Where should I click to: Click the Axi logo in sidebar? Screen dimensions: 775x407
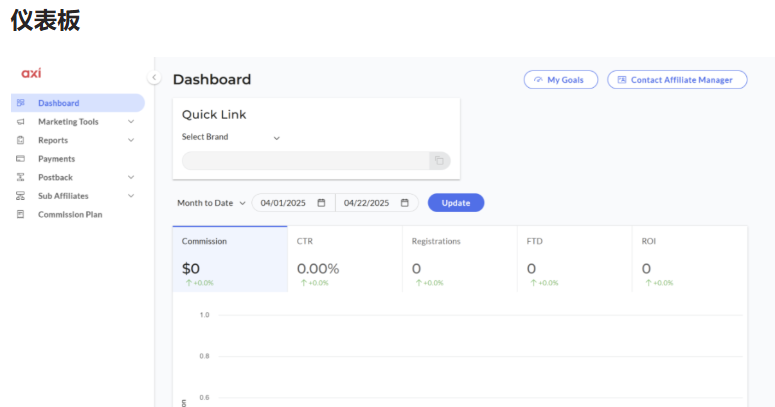click(x=31, y=73)
